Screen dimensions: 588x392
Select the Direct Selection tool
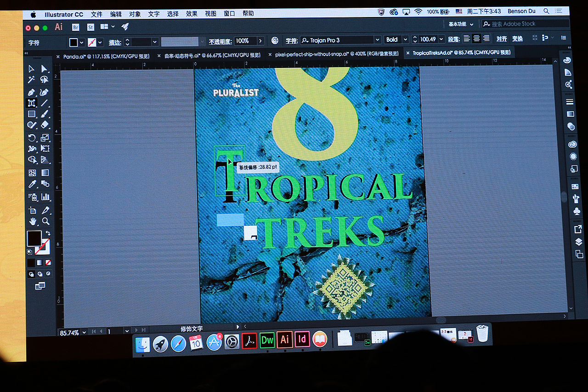point(45,69)
